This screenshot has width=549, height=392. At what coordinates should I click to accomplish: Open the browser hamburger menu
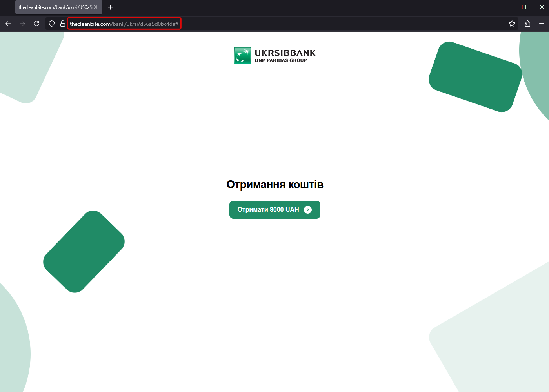[x=542, y=24]
